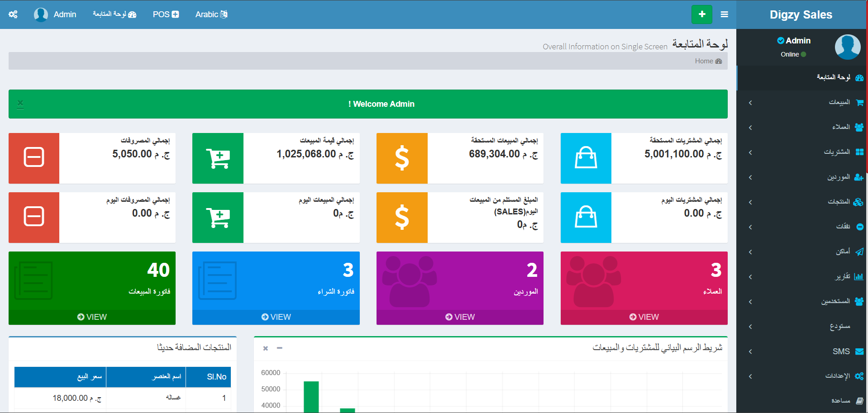Click the blue shopping bag purchase icon
The width and height of the screenshot is (868, 413).
(x=586, y=158)
